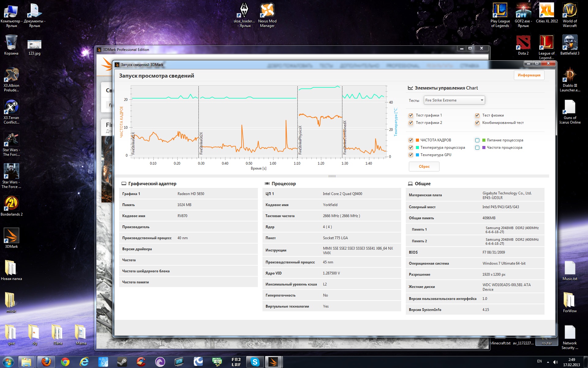Open Mozilla Firefox from the taskbar

[x=46, y=362]
